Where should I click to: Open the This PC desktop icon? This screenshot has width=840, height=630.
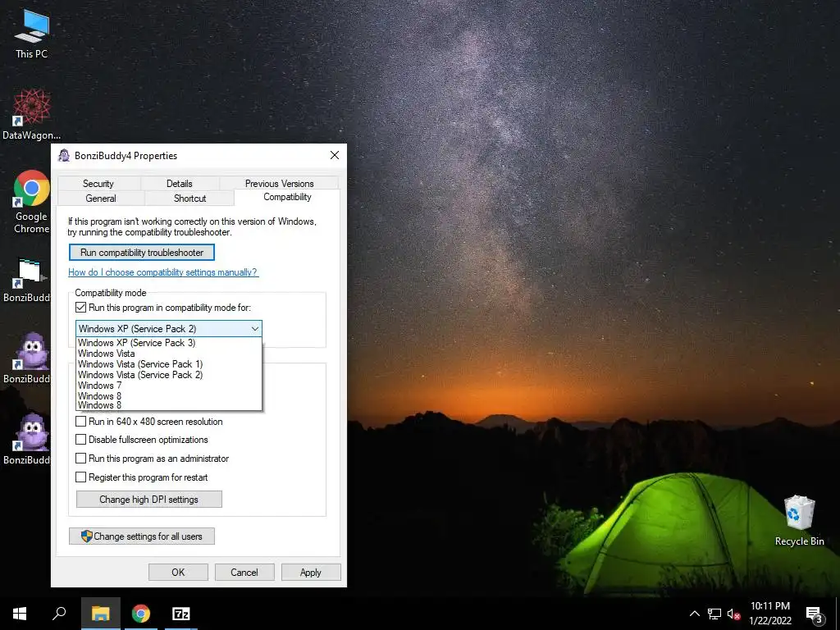[x=31, y=34]
